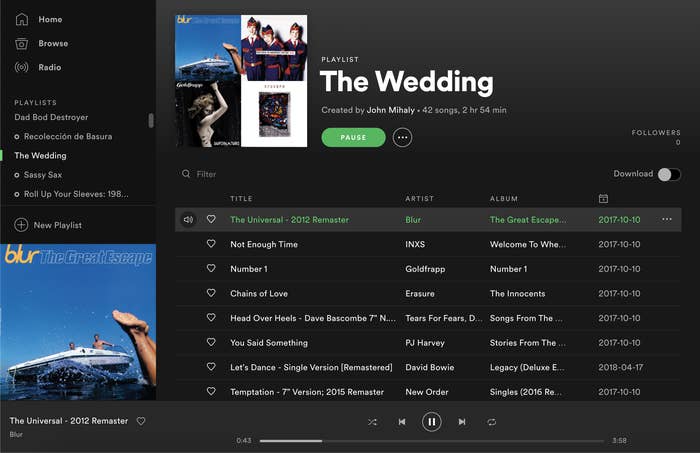
Task: Click the green PAUSE button
Action: [x=353, y=137]
